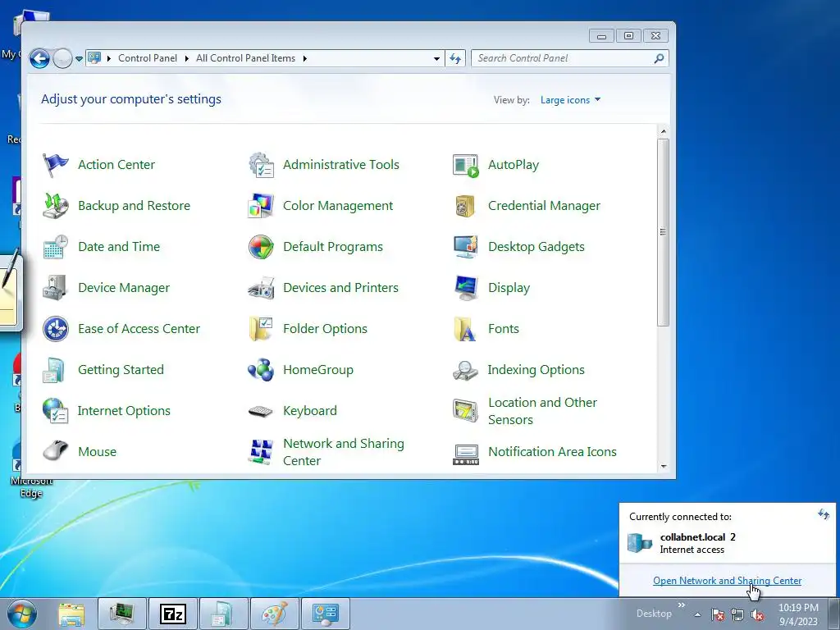This screenshot has height=630, width=840.
Task: Open Windows Explorer from the taskbar
Action: click(72, 614)
